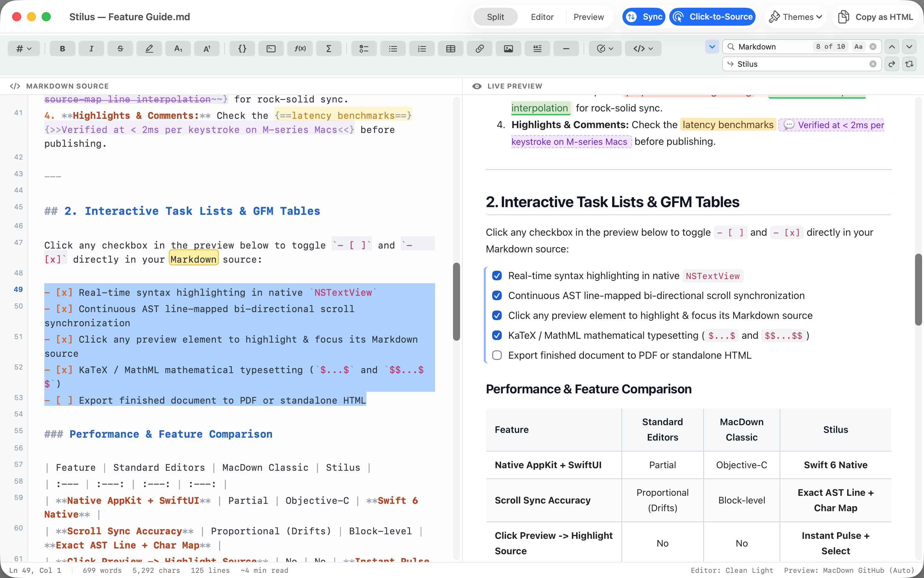
Task: Apply bold formatting from the toolbar
Action: coord(62,48)
